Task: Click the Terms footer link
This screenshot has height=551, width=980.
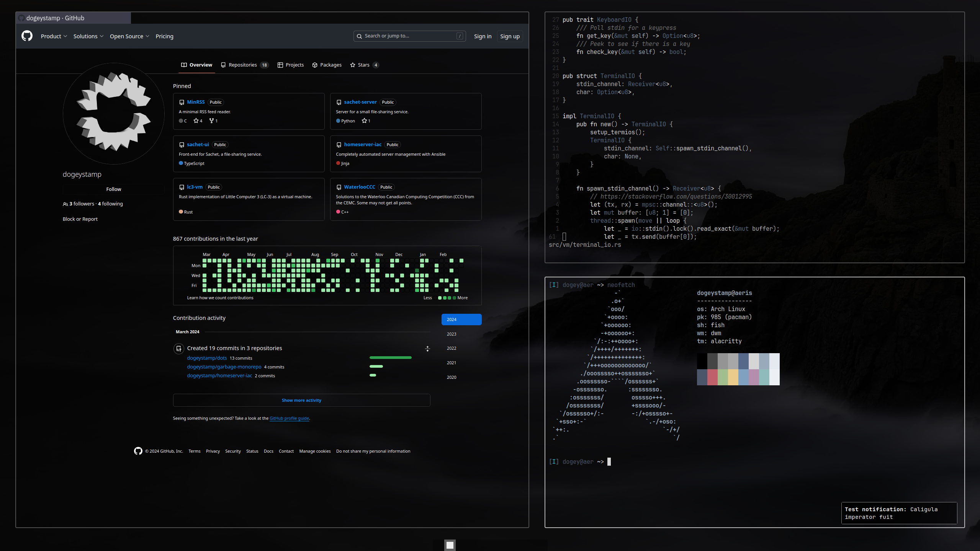Action: tap(194, 452)
